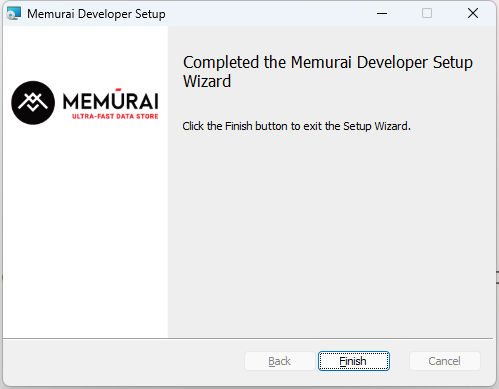Minimize the Memurai Developer Setup window
Image resolution: width=499 pixels, height=389 pixels.
(382, 13)
